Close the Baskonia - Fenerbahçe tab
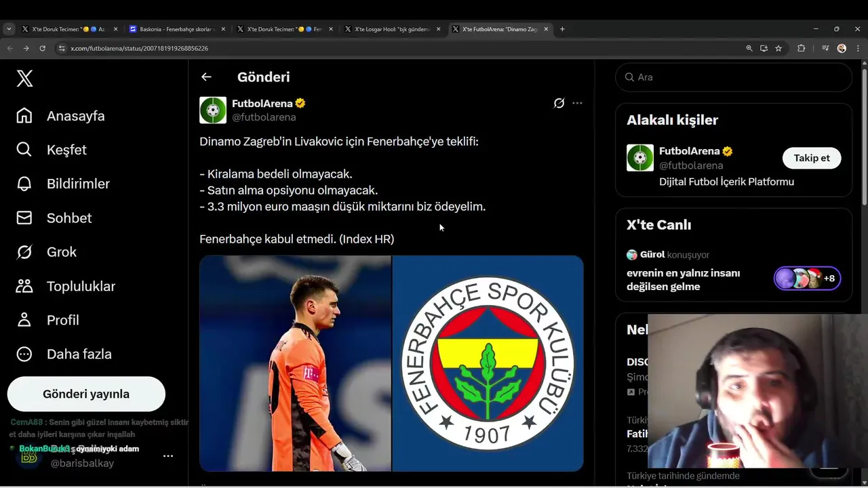 [x=223, y=29]
